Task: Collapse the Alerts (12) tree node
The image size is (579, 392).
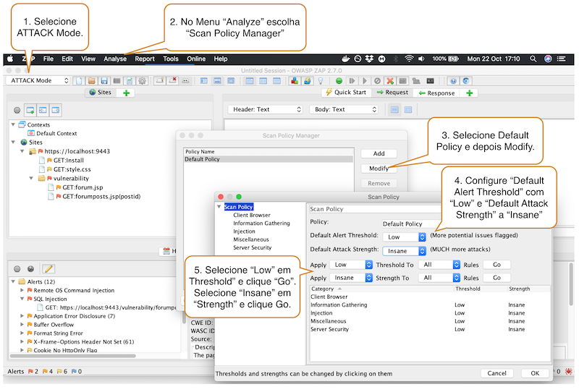Action: (x=13, y=281)
